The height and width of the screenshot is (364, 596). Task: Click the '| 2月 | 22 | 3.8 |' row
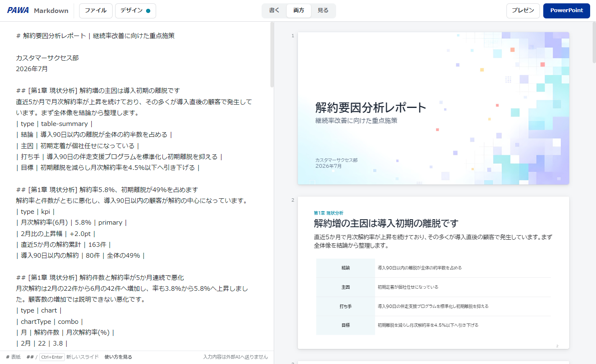pos(41,343)
